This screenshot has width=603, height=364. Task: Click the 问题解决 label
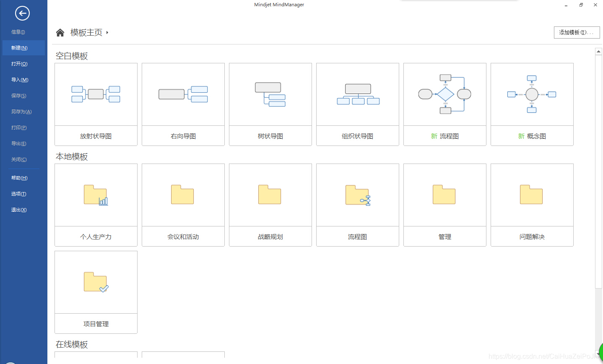coord(532,237)
